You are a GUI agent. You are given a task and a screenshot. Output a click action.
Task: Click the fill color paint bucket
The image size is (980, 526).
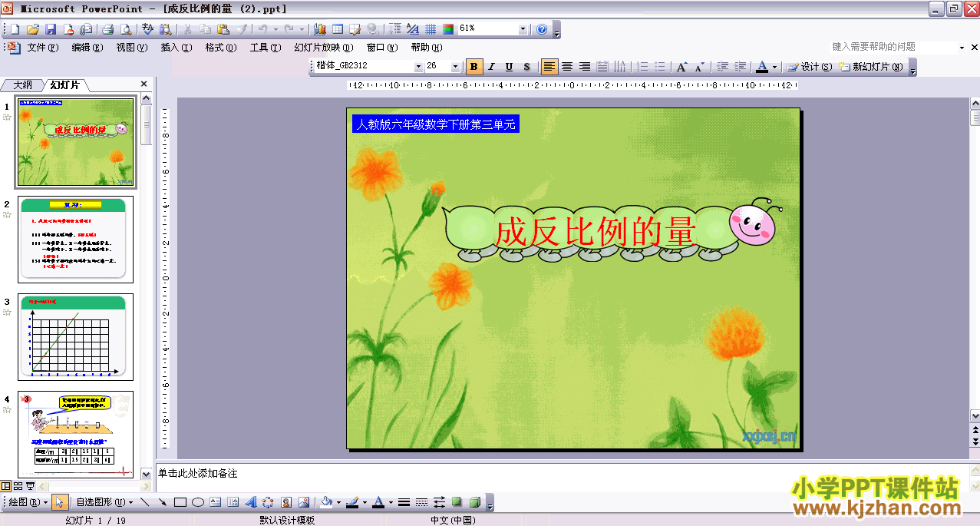326,503
